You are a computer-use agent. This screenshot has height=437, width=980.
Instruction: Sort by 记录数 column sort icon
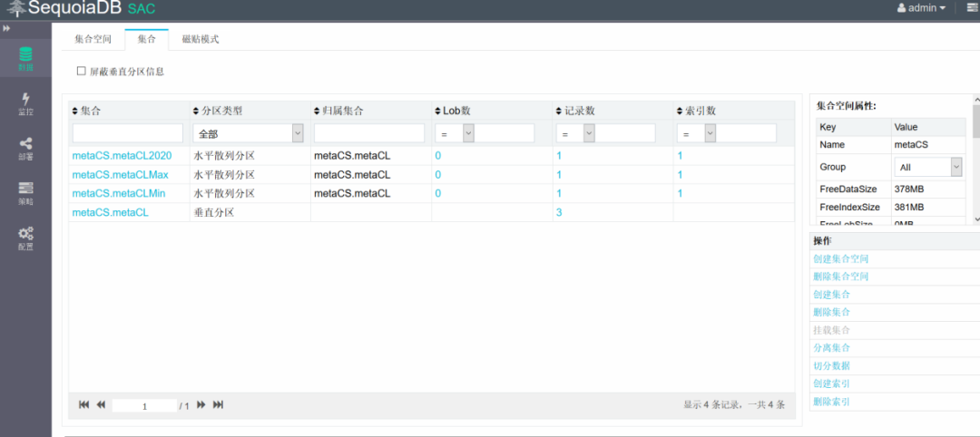(559, 112)
